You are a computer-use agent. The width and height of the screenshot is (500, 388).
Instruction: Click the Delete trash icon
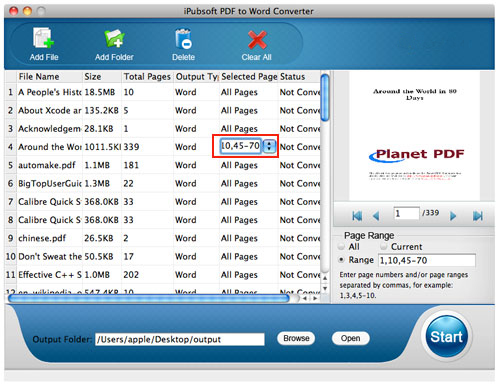[x=183, y=39]
